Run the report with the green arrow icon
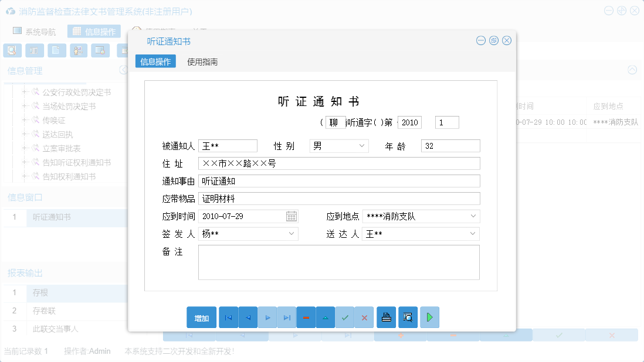This screenshot has height=362, width=644. point(429,317)
